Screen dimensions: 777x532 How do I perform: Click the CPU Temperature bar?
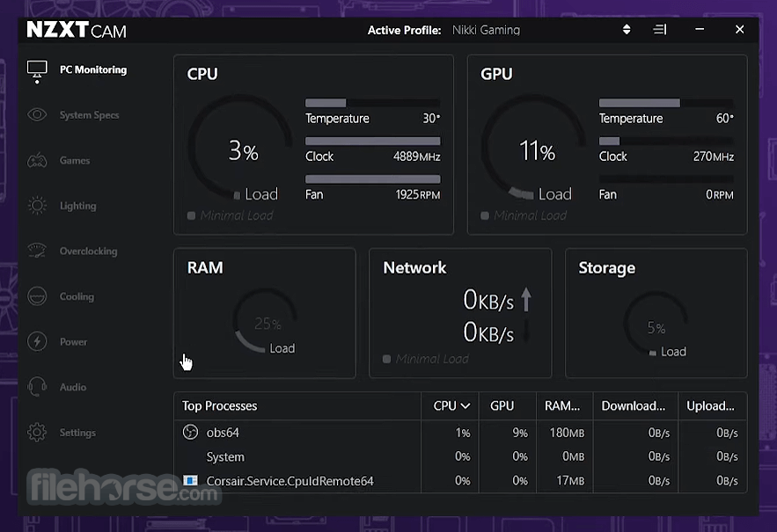point(372,103)
